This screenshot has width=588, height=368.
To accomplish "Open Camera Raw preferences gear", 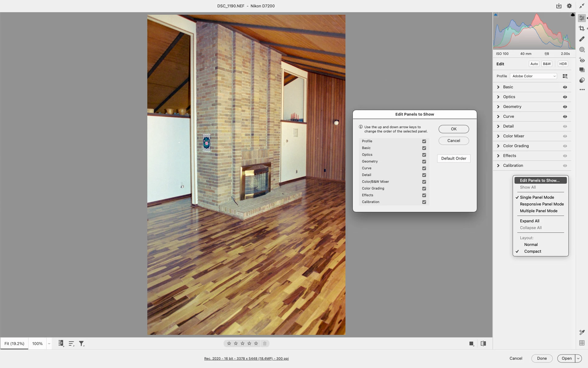I will click(x=569, y=6).
